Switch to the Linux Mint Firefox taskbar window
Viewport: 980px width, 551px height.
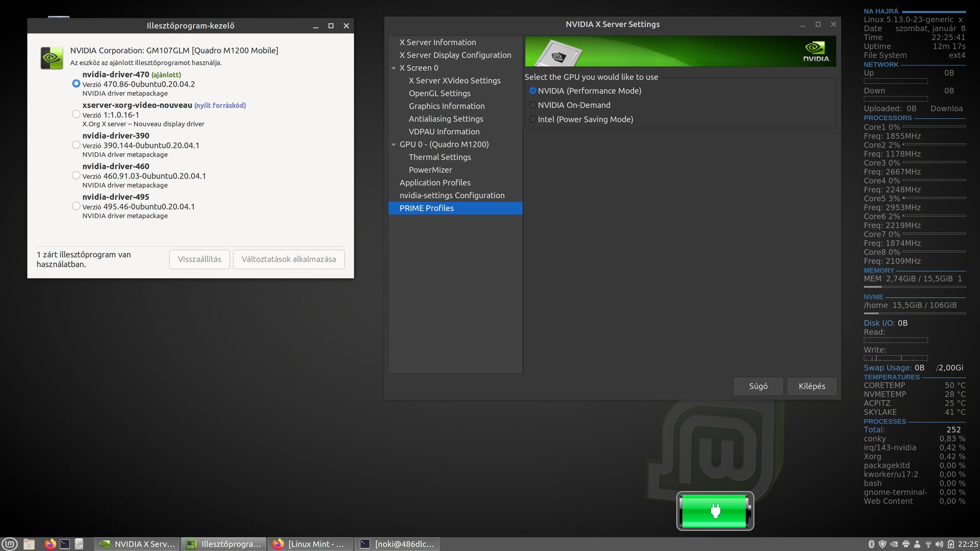[x=310, y=544]
